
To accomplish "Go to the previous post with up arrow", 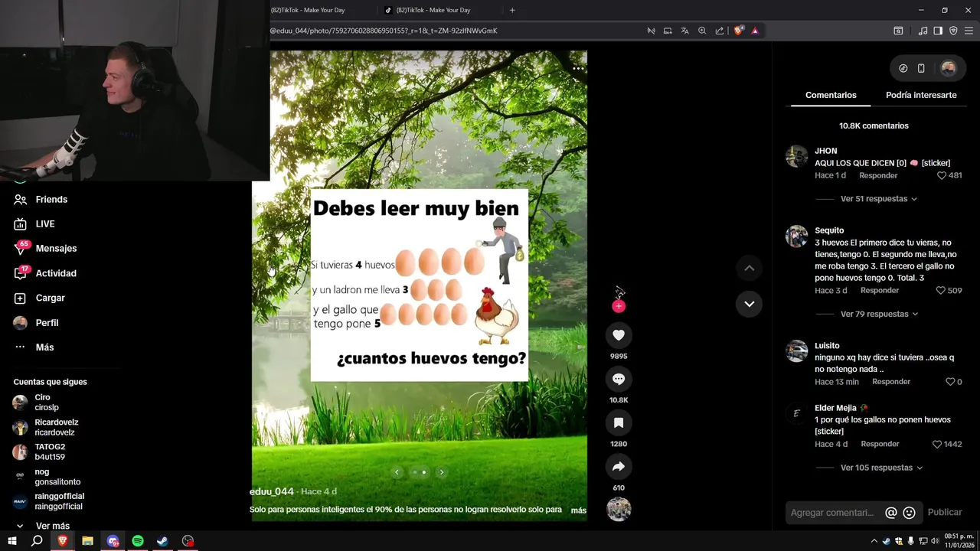I will click(x=749, y=268).
